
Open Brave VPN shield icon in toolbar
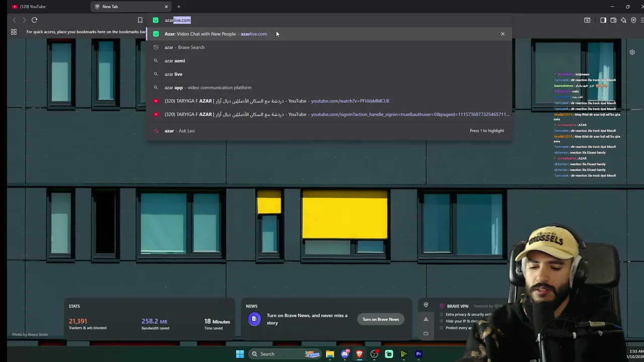click(x=633, y=20)
